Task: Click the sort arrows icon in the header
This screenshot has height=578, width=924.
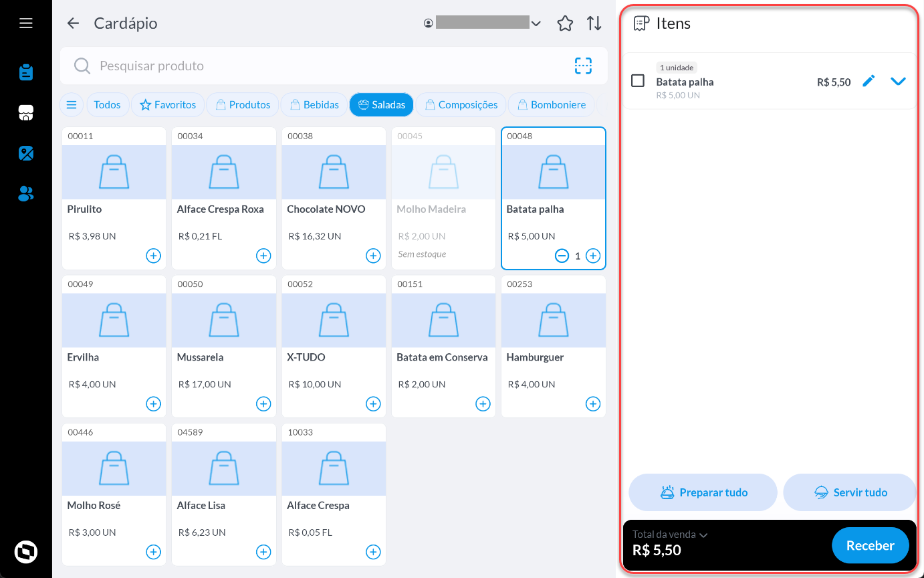Action: pyautogui.click(x=594, y=23)
